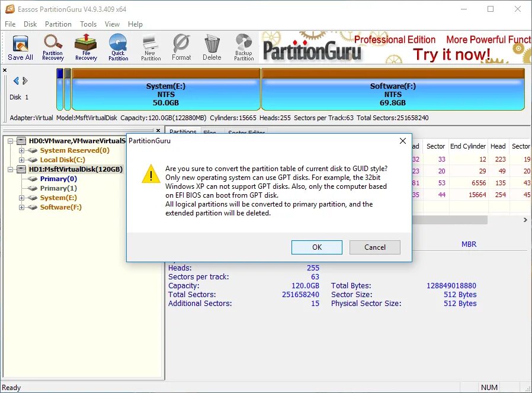Confirm GUID conversion with OK

316,247
